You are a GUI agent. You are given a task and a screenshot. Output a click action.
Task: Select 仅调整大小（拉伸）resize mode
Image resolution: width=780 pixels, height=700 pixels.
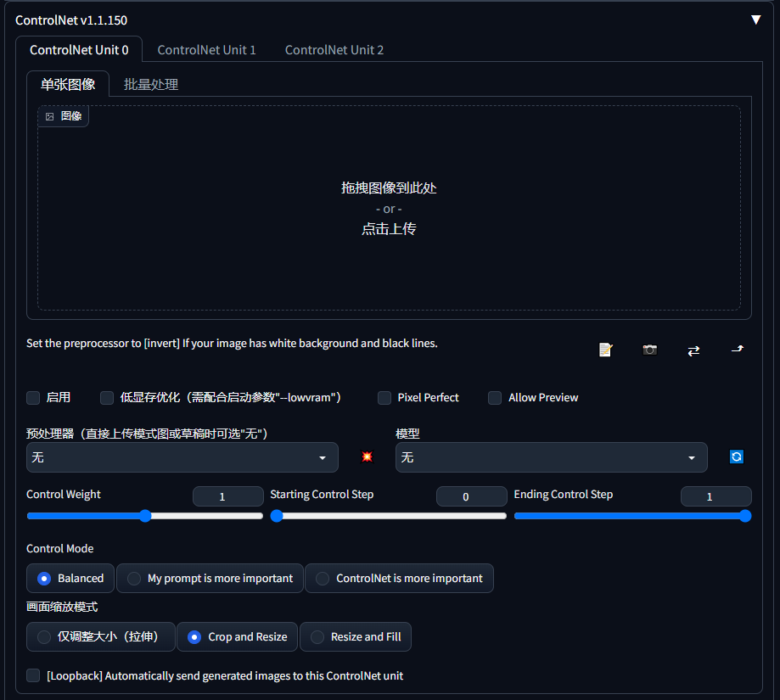click(x=101, y=637)
